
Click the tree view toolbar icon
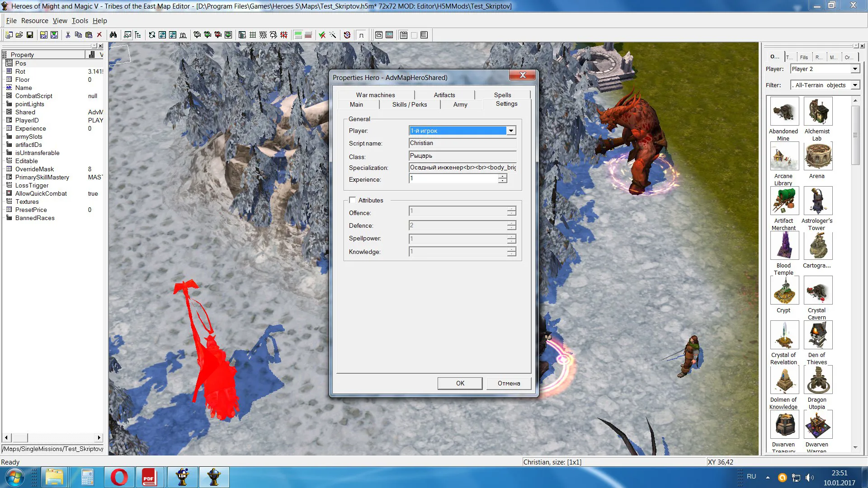point(138,35)
